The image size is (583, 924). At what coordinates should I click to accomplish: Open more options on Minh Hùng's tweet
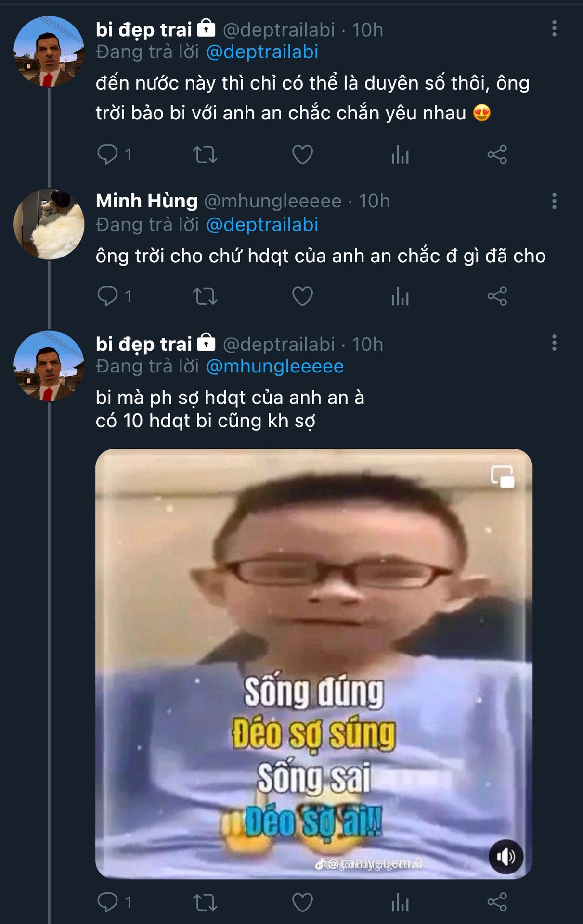pyautogui.click(x=554, y=201)
